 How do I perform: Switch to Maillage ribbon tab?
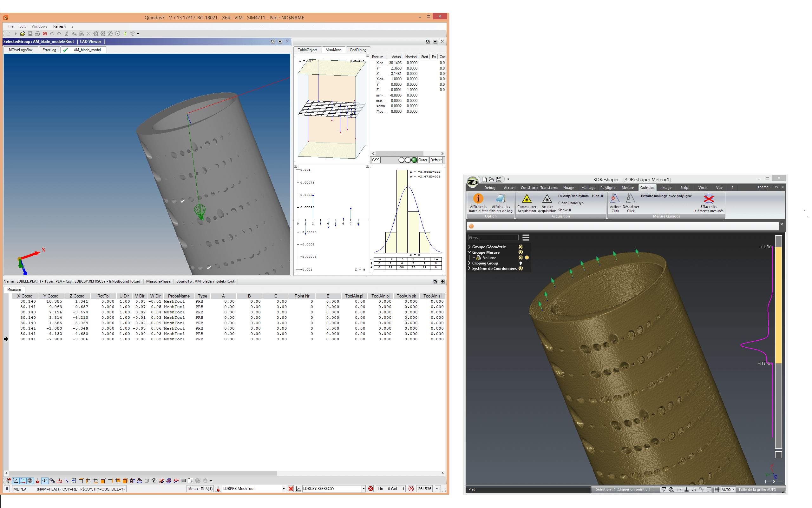(588, 188)
